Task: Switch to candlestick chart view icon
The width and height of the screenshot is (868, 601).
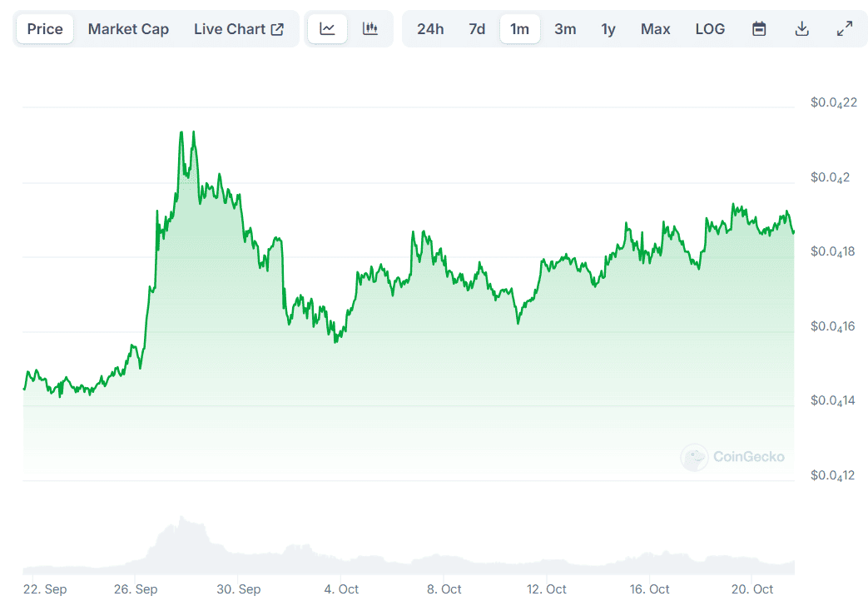Action: point(370,29)
